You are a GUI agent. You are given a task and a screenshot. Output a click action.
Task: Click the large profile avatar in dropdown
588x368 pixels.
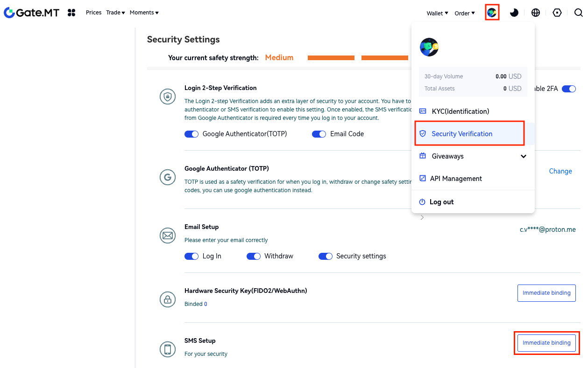click(429, 47)
